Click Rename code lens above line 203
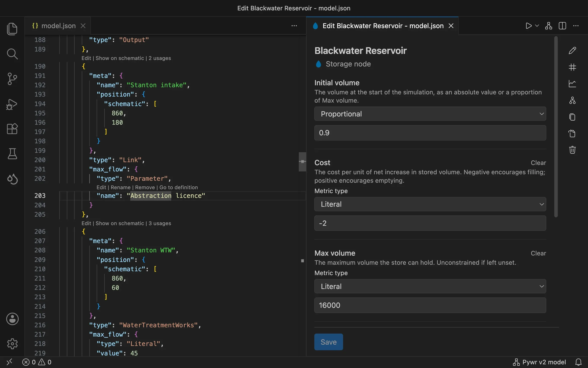 pyautogui.click(x=120, y=187)
